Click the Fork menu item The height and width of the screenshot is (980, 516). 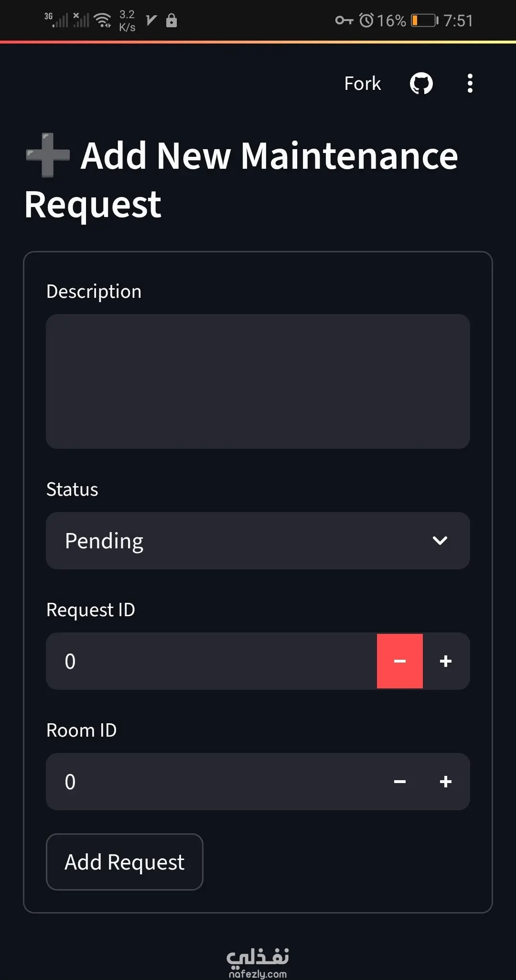click(x=362, y=83)
